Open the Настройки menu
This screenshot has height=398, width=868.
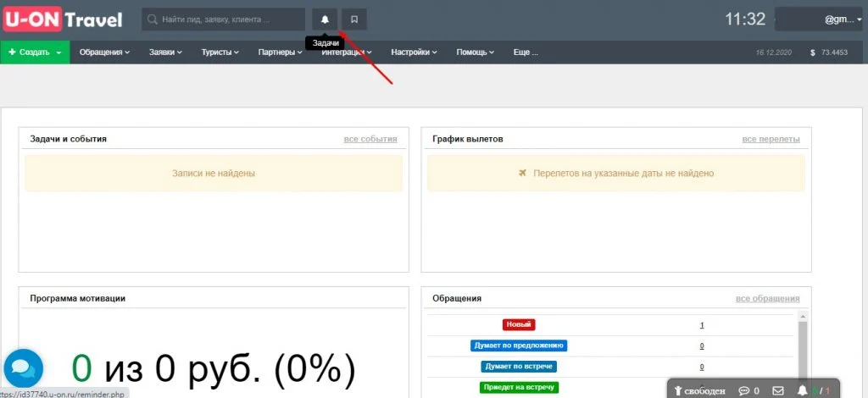pyautogui.click(x=414, y=53)
